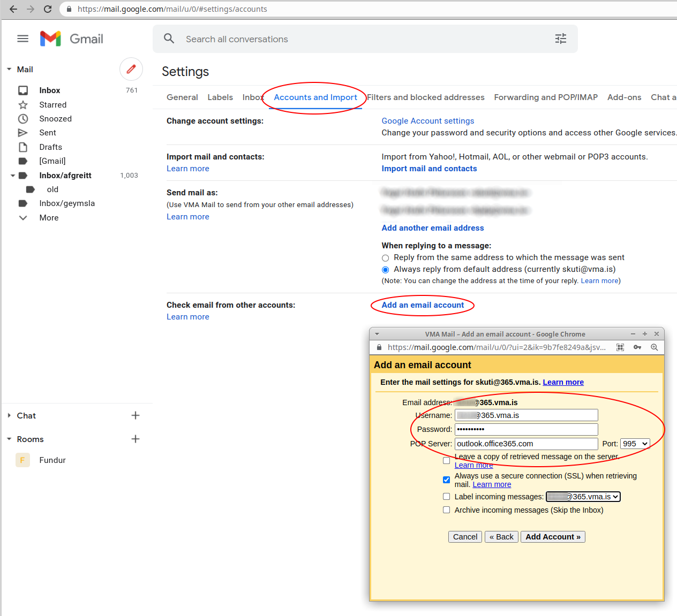This screenshot has height=616, width=677.
Task: Click the Fundur room avatar
Action: click(22, 460)
